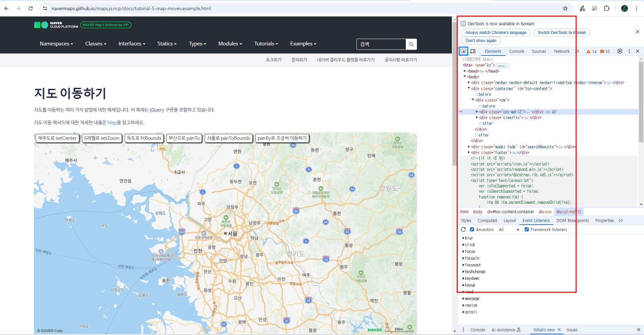Open the Computed pane tab

(x=487, y=221)
